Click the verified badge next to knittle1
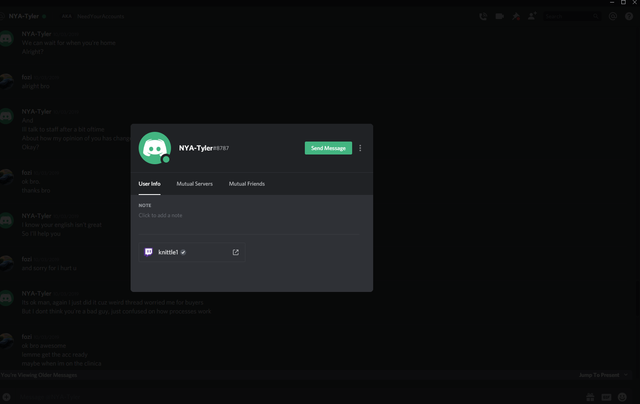The image size is (640, 404). 183,252
